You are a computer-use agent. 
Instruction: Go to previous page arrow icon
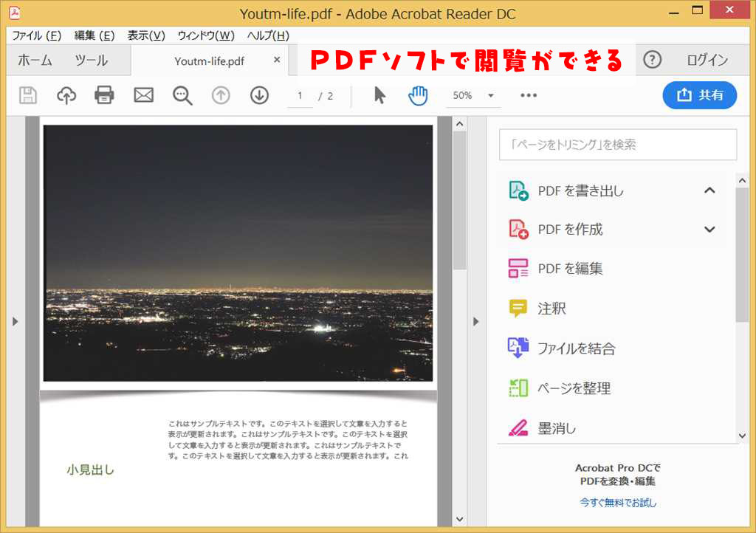(221, 95)
